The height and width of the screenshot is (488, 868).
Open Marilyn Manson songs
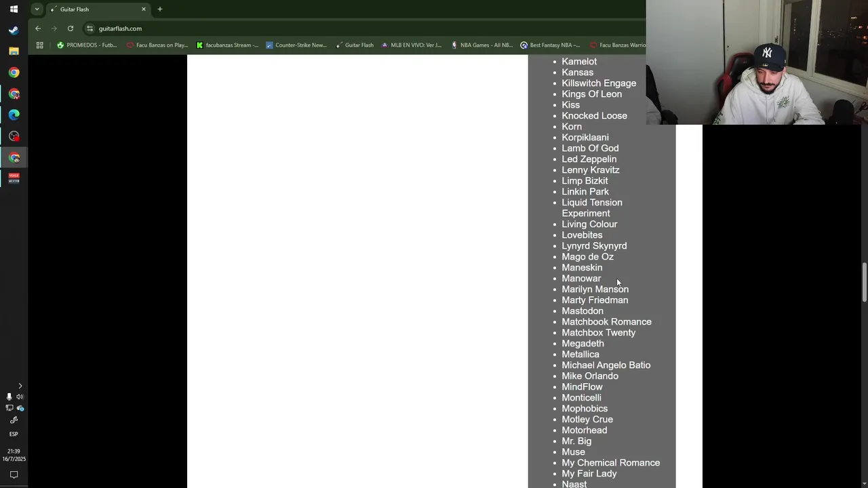pyautogui.click(x=595, y=289)
